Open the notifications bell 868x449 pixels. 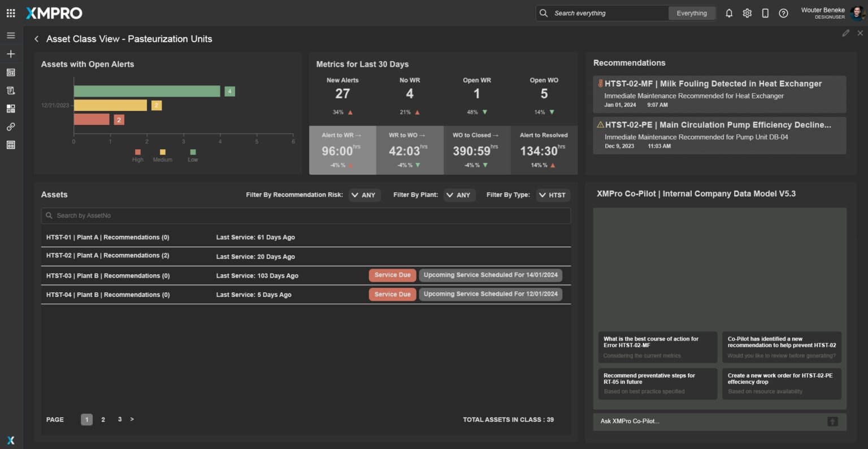pyautogui.click(x=729, y=13)
